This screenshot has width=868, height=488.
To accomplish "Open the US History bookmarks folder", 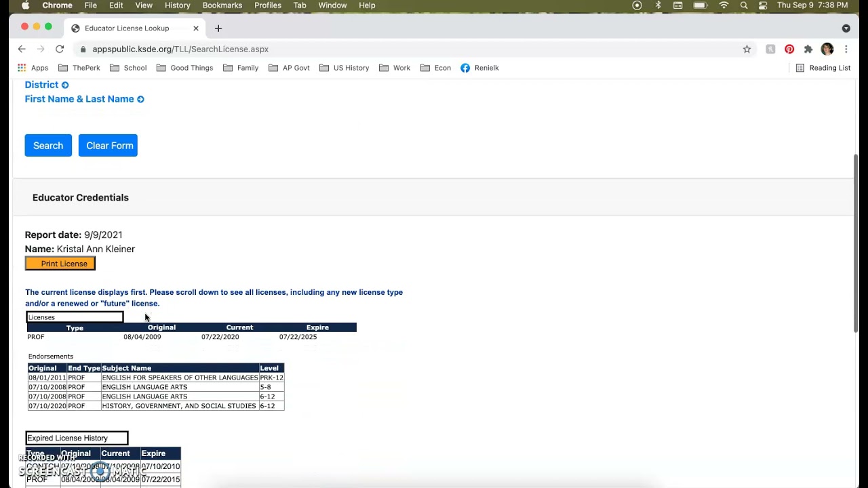I will click(344, 68).
